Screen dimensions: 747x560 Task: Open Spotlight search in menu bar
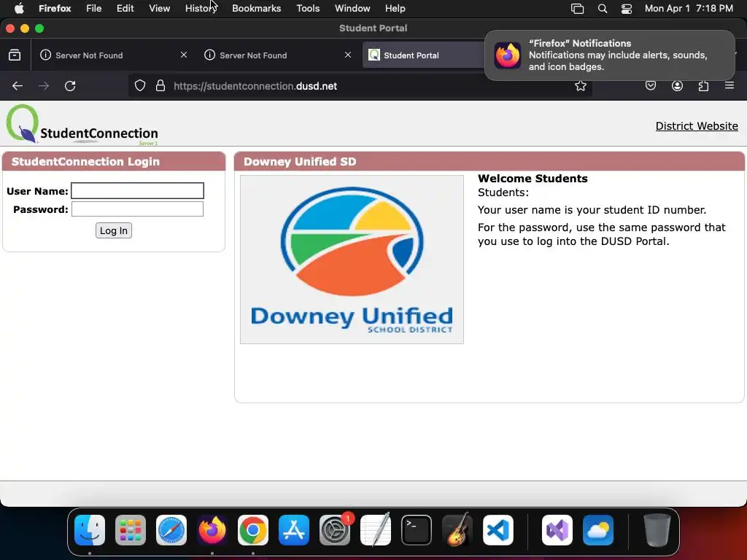pyautogui.click(x=602, y=8)
